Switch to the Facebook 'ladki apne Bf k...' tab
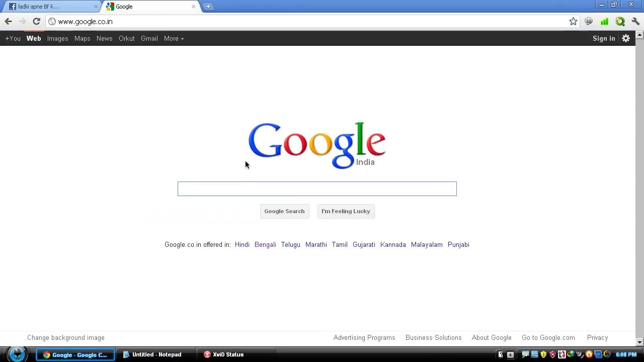 tap(52, 7)
